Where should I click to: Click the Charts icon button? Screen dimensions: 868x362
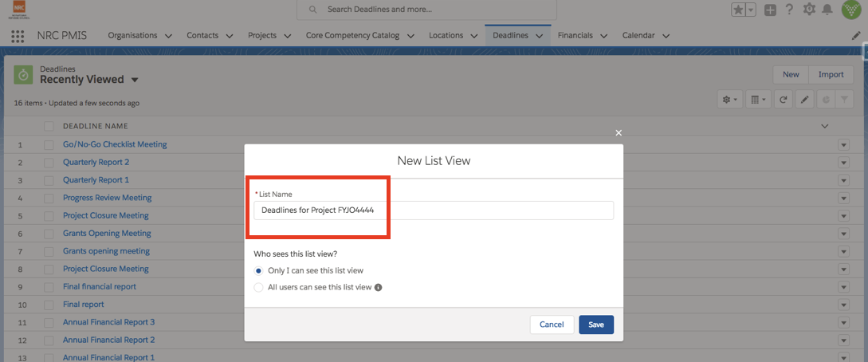pos(826,100)
